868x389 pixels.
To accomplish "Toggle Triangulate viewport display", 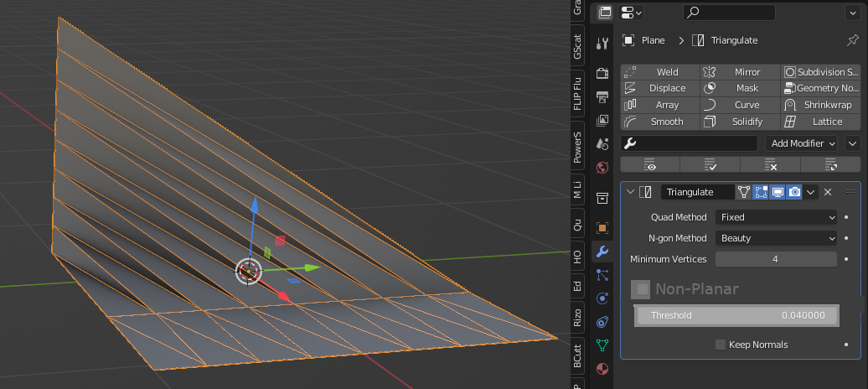I will 778,192.
